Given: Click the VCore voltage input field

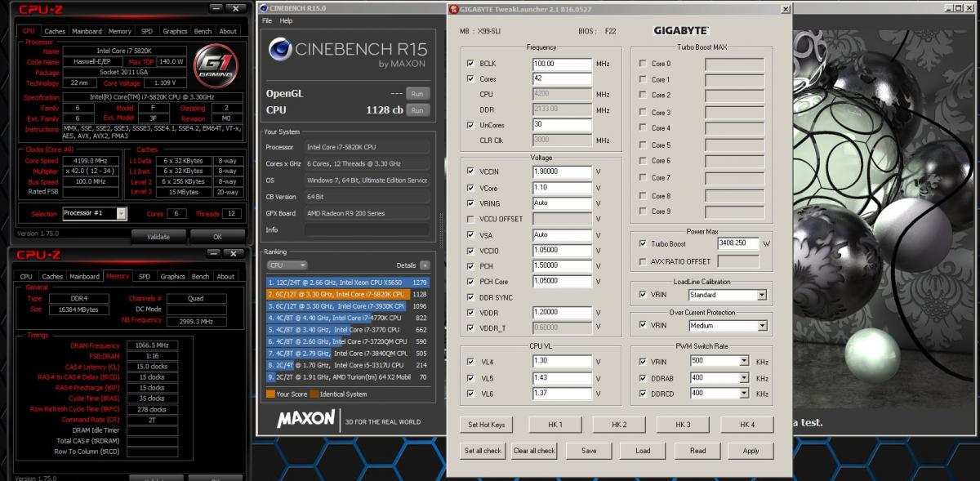Looking at the screenshot, I should coord(562,188).
